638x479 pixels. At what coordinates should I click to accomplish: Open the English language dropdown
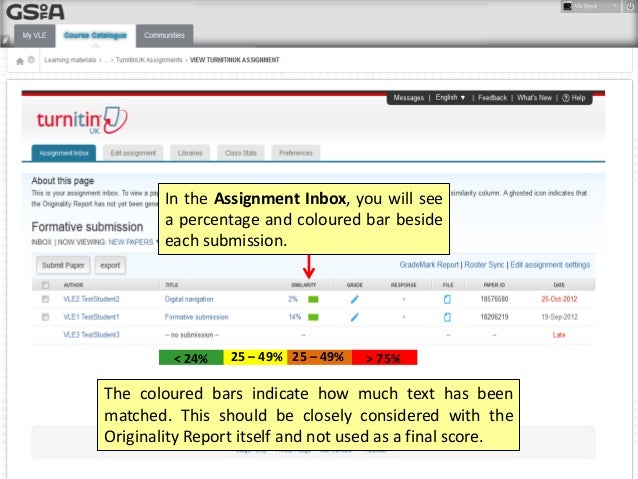[450, 98]
